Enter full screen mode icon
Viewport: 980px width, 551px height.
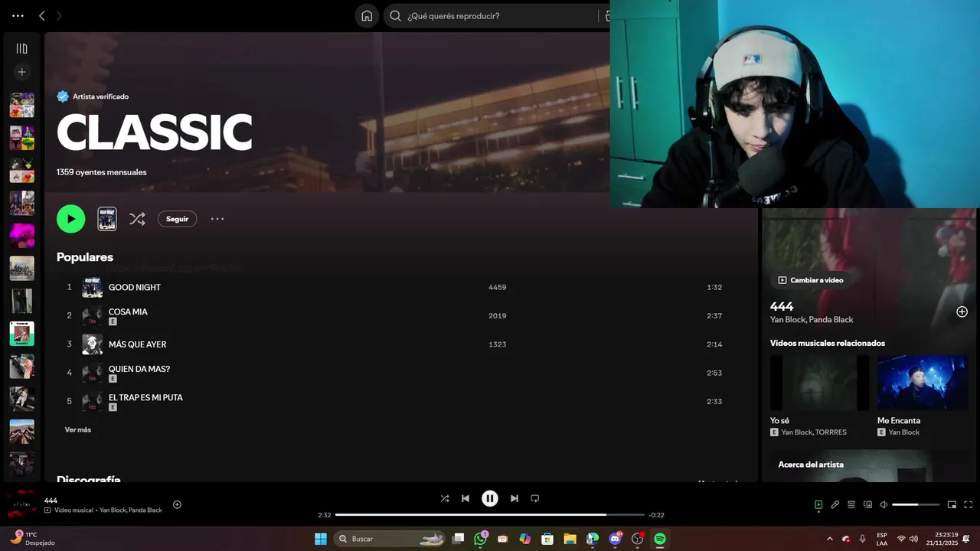pyautogui.click(x=968, y=505)
